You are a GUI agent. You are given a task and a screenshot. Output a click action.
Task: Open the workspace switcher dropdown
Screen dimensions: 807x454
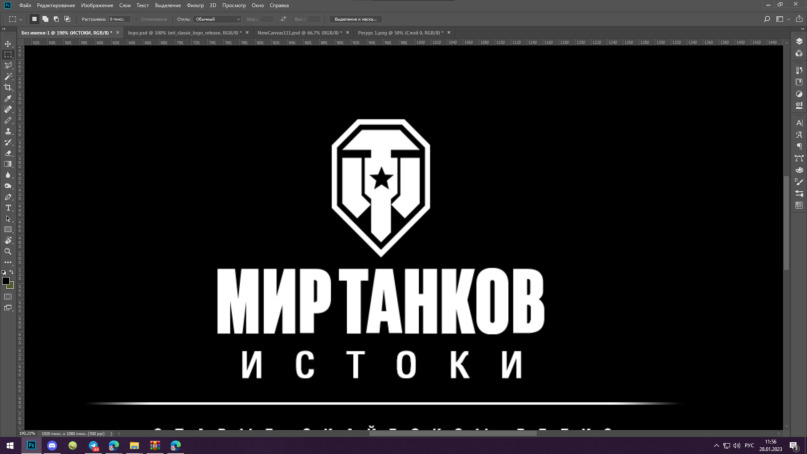coord(782,19)
